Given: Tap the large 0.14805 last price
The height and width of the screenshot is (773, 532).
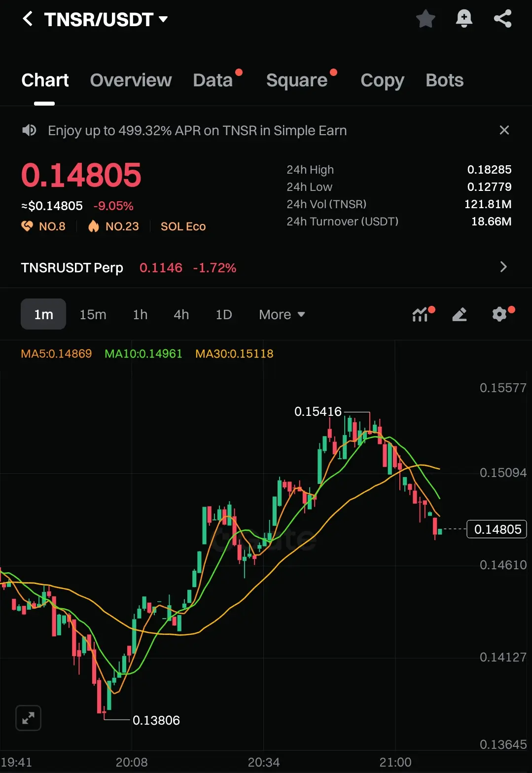Looking at the screenshot, I should 81,175.
